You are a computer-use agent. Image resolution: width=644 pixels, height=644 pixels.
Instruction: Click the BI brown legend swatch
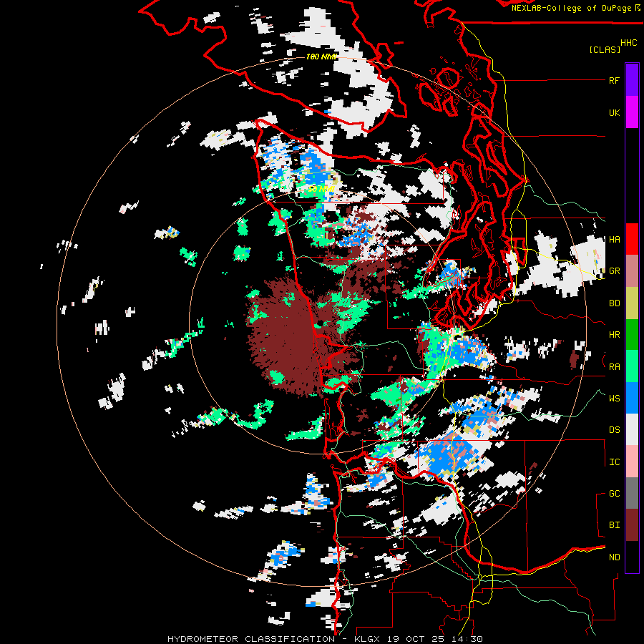pyautogui.click(x=632, y=525)
